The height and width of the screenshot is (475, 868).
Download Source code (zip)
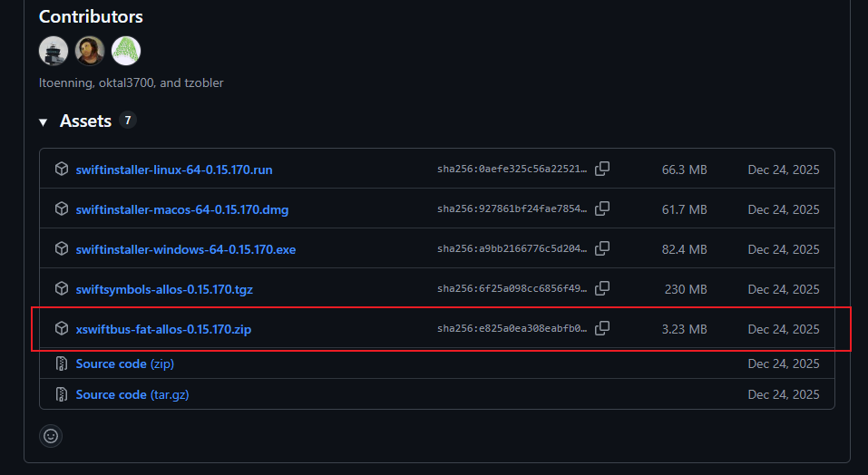pyautogui.click(x=124, y=364)
